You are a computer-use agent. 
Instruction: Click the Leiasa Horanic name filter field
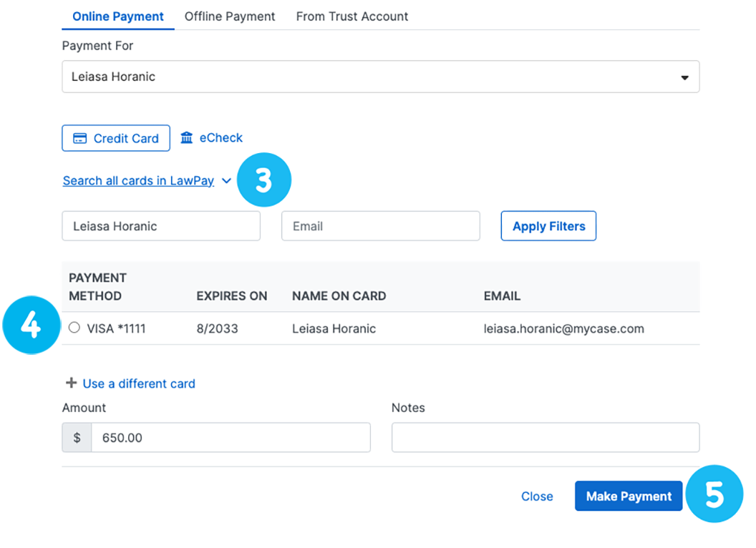[160, 225]
